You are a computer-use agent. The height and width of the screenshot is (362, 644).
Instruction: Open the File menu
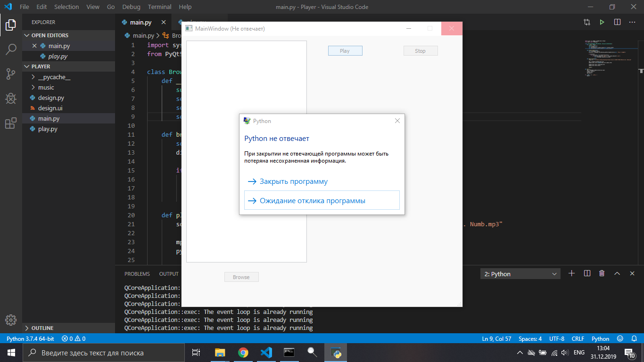pyautogui.click(x=25, y=7)
